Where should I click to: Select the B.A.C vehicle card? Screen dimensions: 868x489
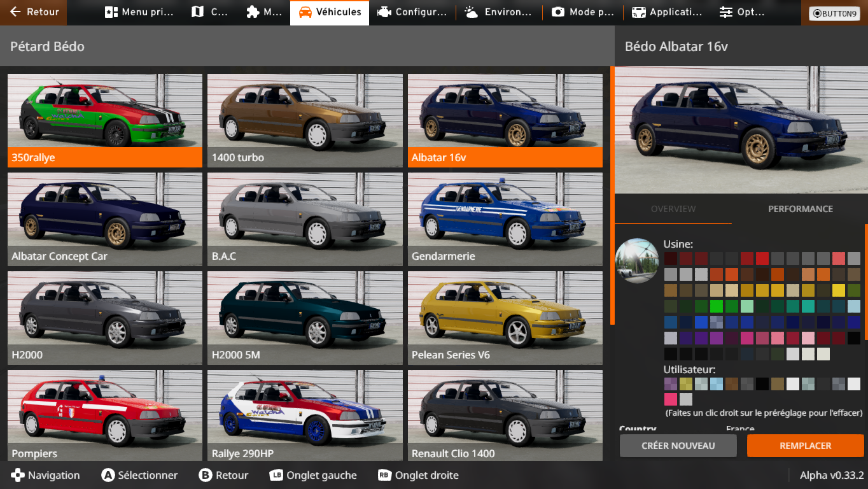click(305, 219)
